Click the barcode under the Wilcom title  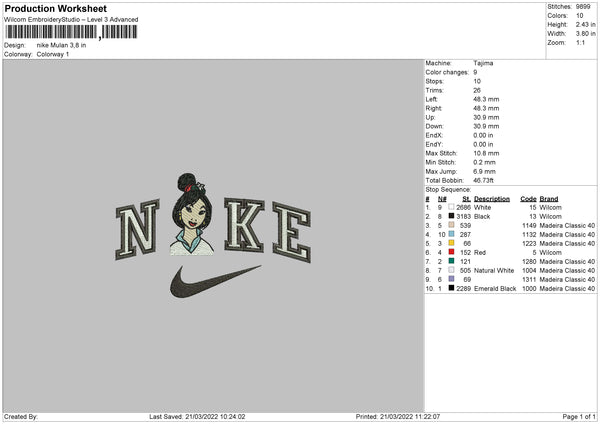point(71,32)
